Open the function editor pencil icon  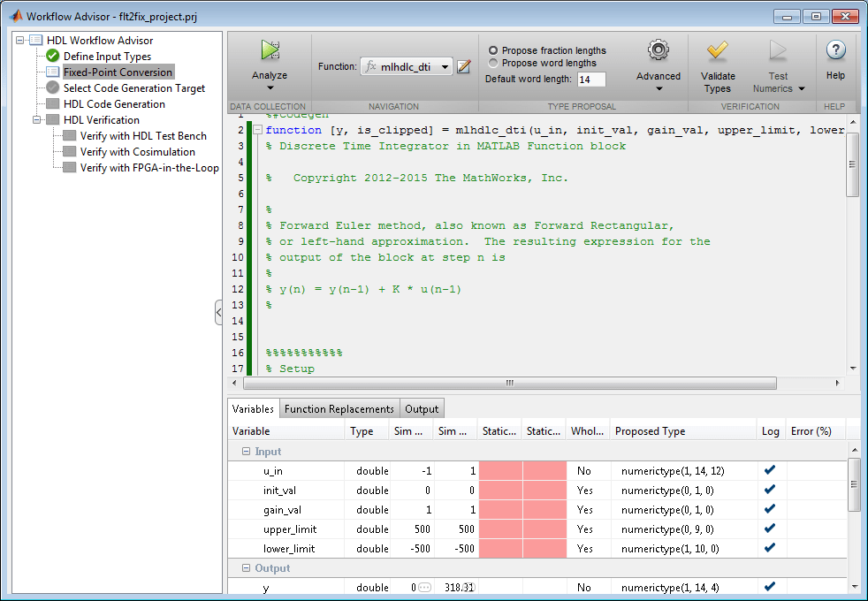click(x=464, y=66)
